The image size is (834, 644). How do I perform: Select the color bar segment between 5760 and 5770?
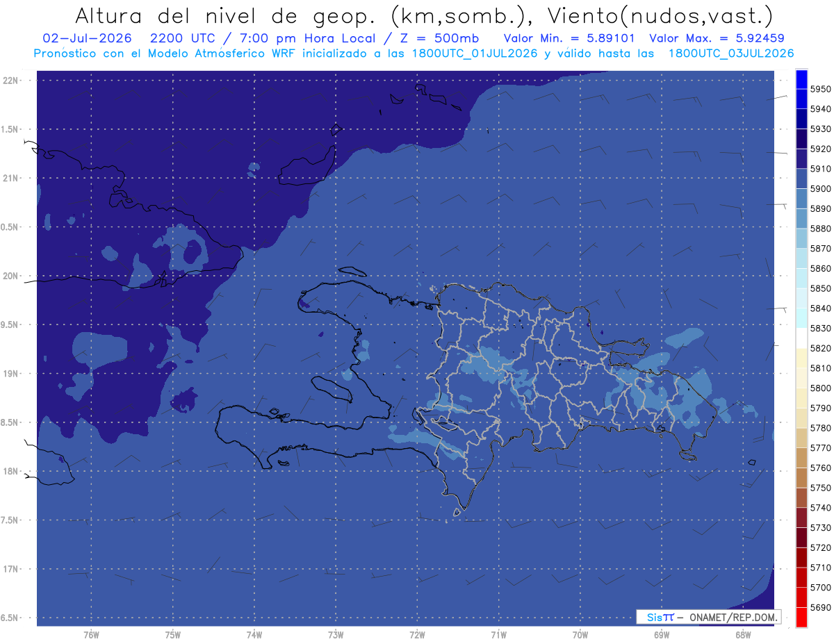[x=801, y=458]
